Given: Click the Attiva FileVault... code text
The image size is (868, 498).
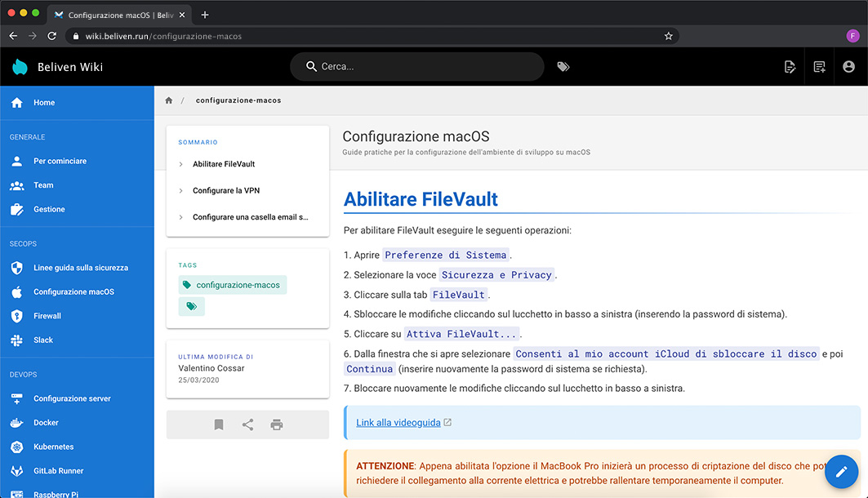Looking at the screenshot, I should pos(461,334).
